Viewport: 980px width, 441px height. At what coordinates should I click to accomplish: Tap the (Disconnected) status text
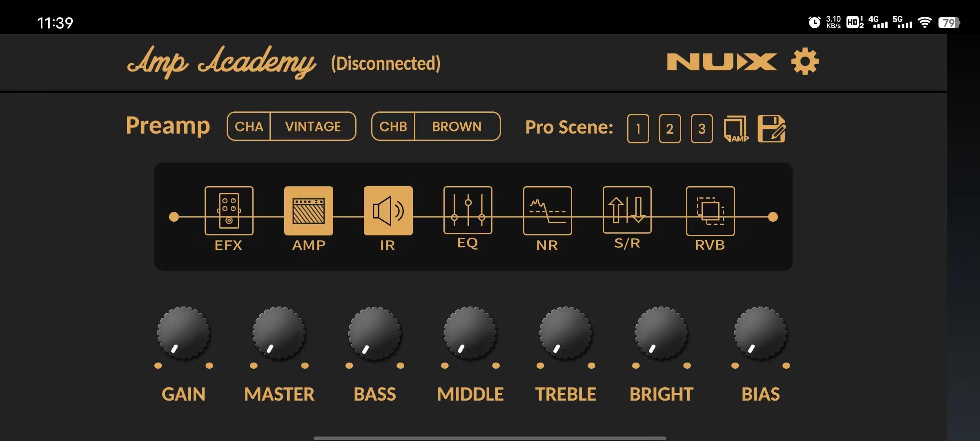[386, 63]
